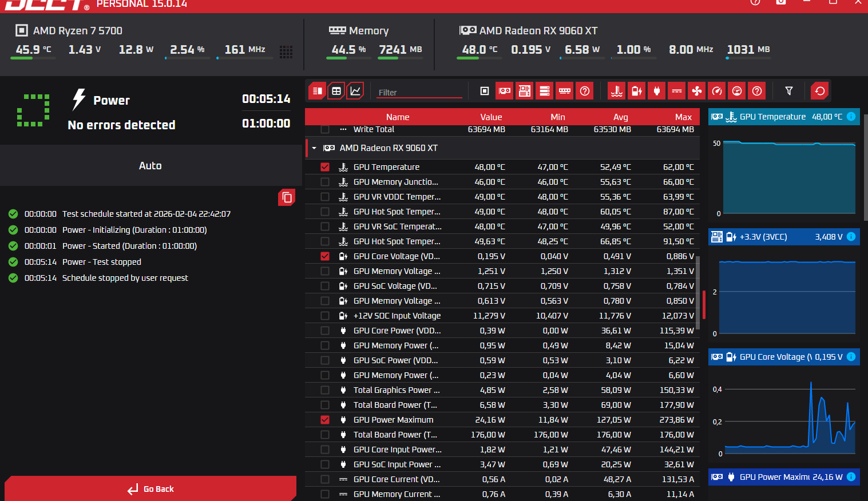
Task: Check the GPU VR SoC Temperature checkbox
Action: click(x=325, y=226)
